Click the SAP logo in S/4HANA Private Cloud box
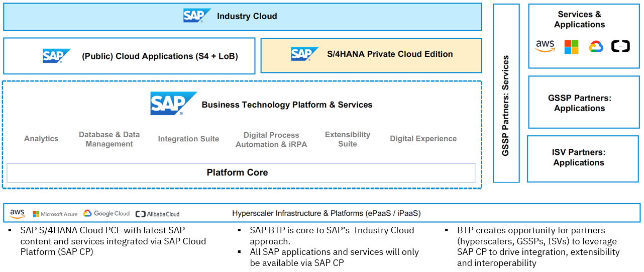The image size is (644, 272). click(x=305, y=54)
